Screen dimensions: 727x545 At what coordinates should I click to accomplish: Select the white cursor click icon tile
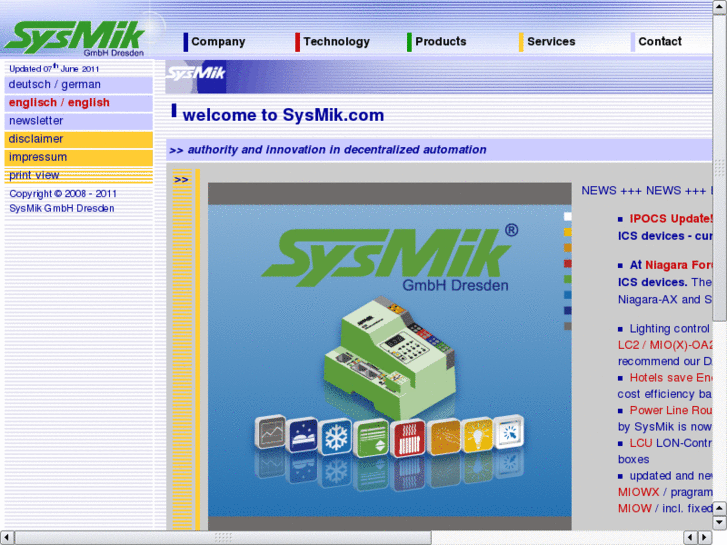coord(509,432)
